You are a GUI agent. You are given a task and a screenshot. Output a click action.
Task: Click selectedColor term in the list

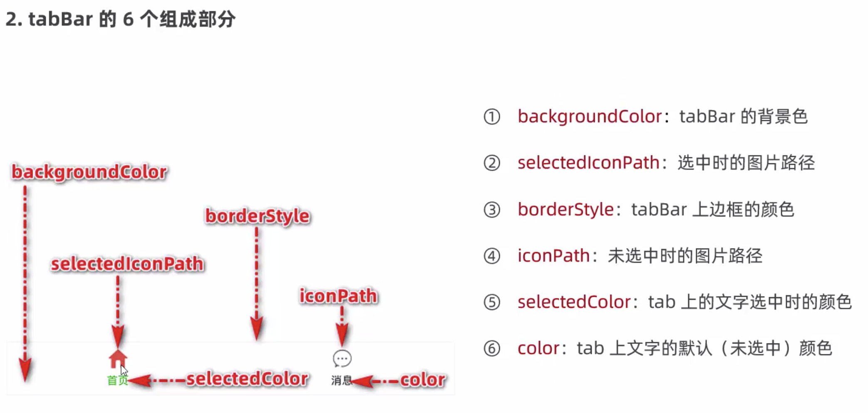pyautogui.click(x=574, y=302)
